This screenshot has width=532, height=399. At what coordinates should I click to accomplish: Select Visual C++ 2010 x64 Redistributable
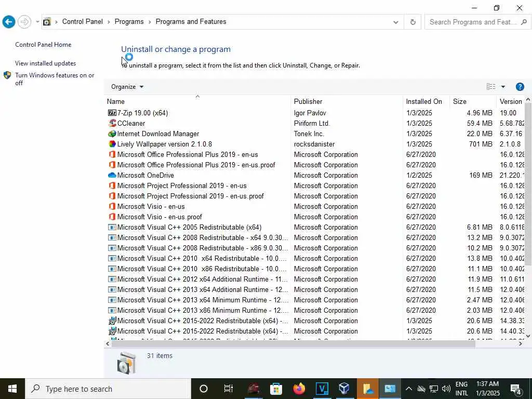(x=202, y=258)
